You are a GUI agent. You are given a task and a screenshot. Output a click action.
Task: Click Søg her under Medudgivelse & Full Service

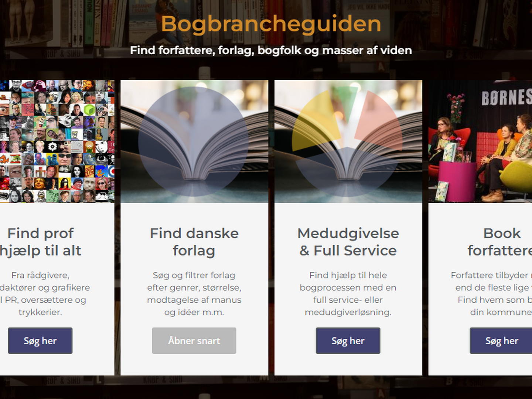pyautogui.click(x=348, y=341)
